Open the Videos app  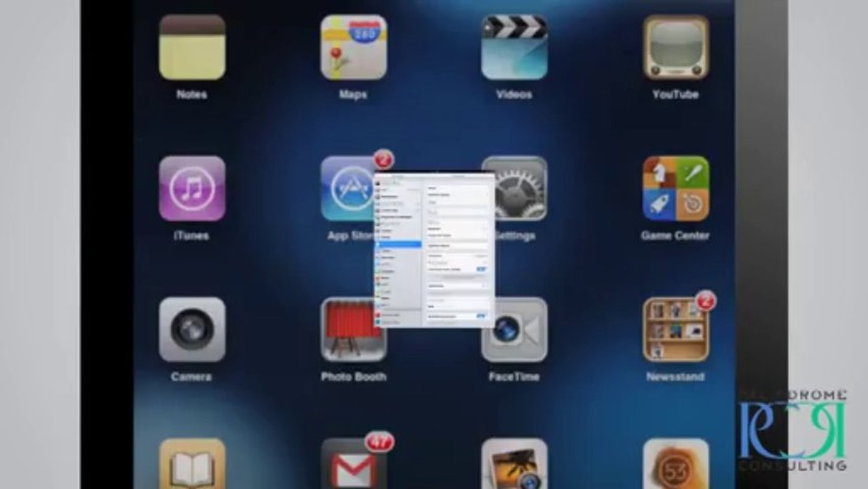click(514, 48)
